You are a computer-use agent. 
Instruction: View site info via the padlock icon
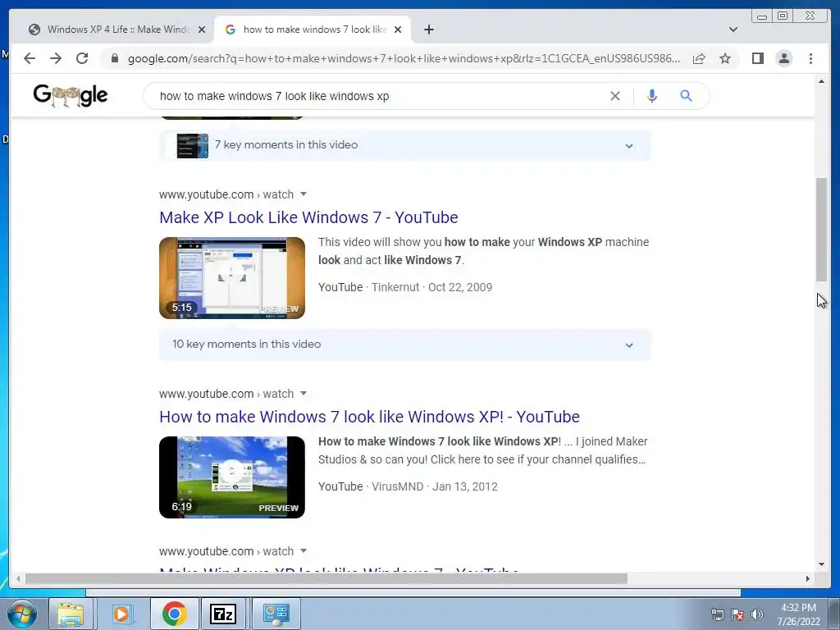coord(114,58)
